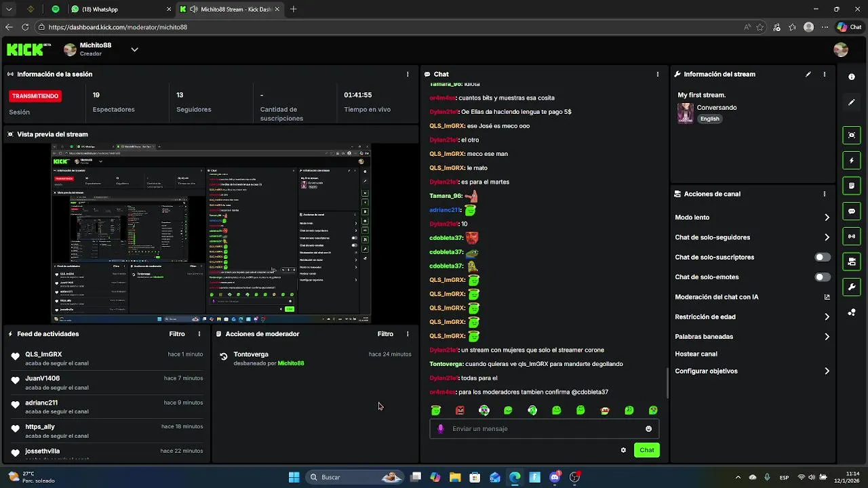Click the pencil icon in the right sidebar
Image resolution: width=868 pixels, height=488 pixels.
tap(852, 102)
